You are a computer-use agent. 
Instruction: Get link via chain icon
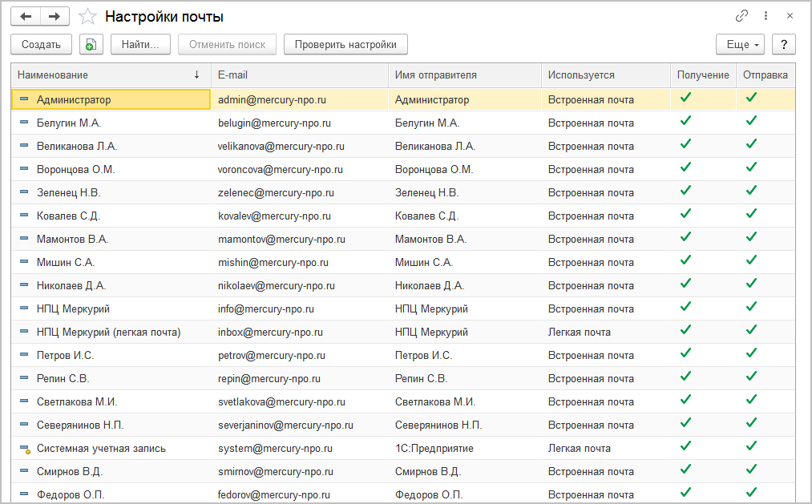pos(741,16)
